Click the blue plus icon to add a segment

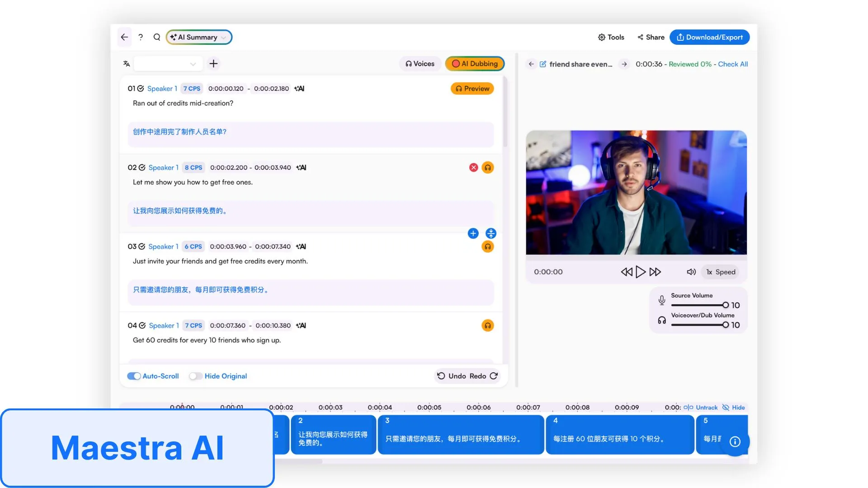pyautogui.click(x=473, y=234)
